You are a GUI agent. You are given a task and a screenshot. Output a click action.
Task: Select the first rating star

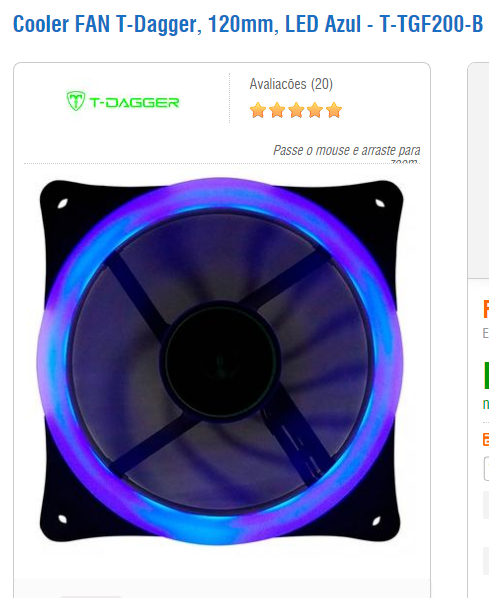click(x=258, y=110)
